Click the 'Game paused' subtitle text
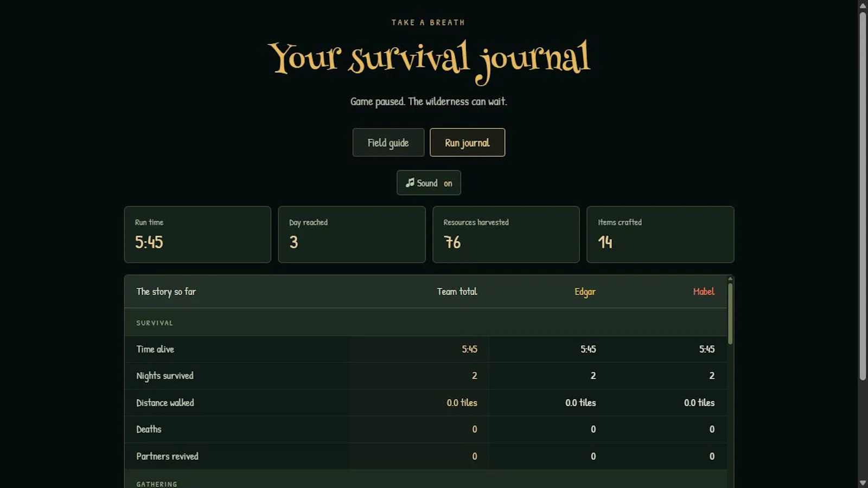Screen dimensions: 868x488 click(x=429, y=102)
